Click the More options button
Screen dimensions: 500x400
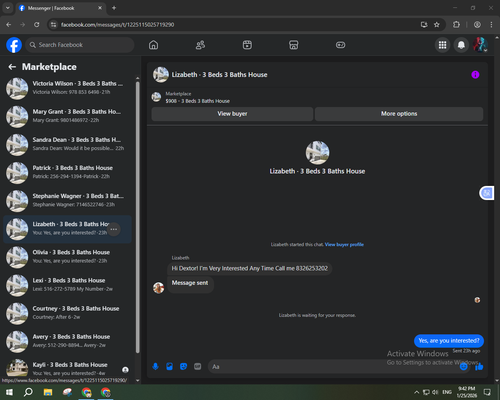399,114
